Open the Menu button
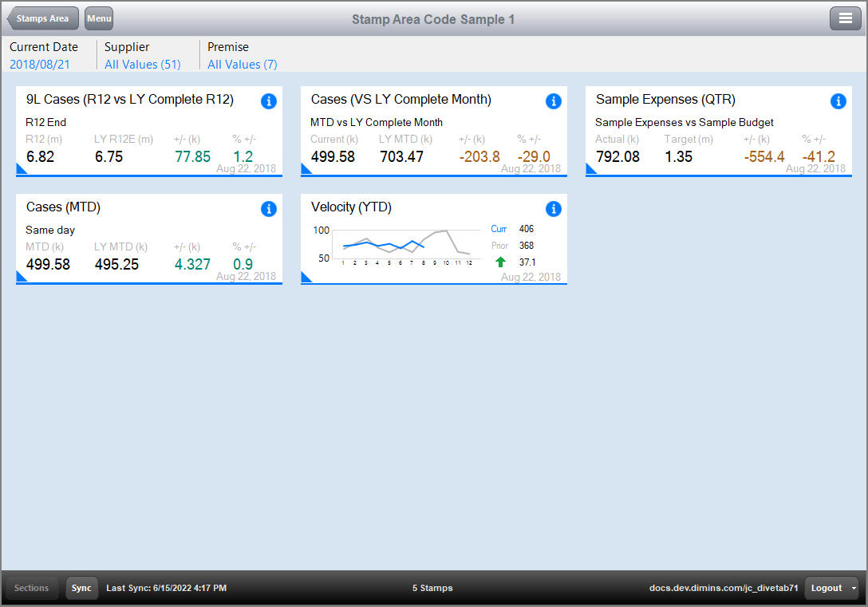 [x=99, y=18]
